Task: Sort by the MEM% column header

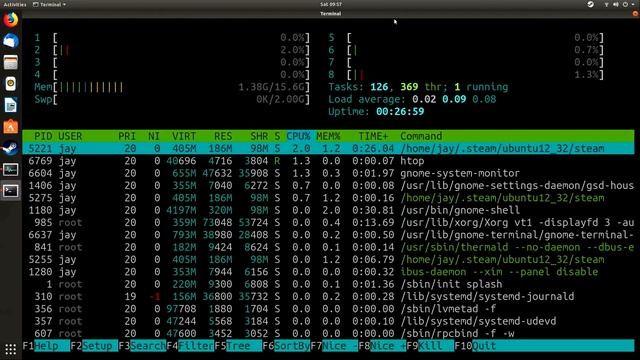Action: (328, 136)
